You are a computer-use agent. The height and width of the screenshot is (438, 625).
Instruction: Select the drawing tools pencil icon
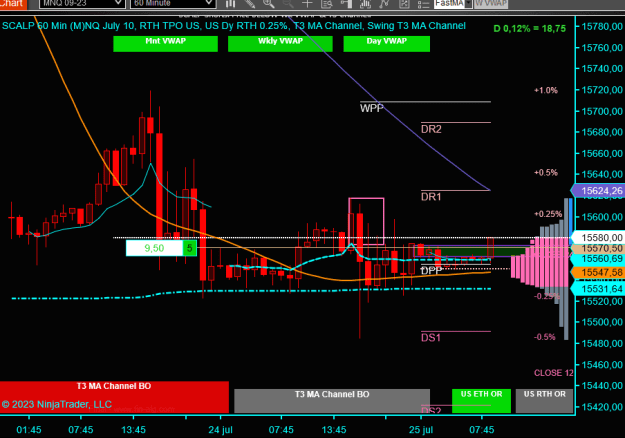250,4
